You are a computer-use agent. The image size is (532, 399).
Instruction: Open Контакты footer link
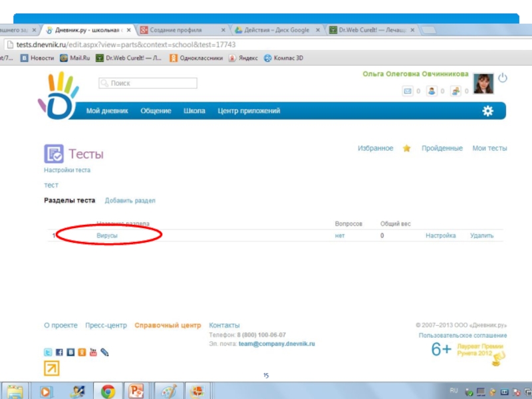pos(224,325)
